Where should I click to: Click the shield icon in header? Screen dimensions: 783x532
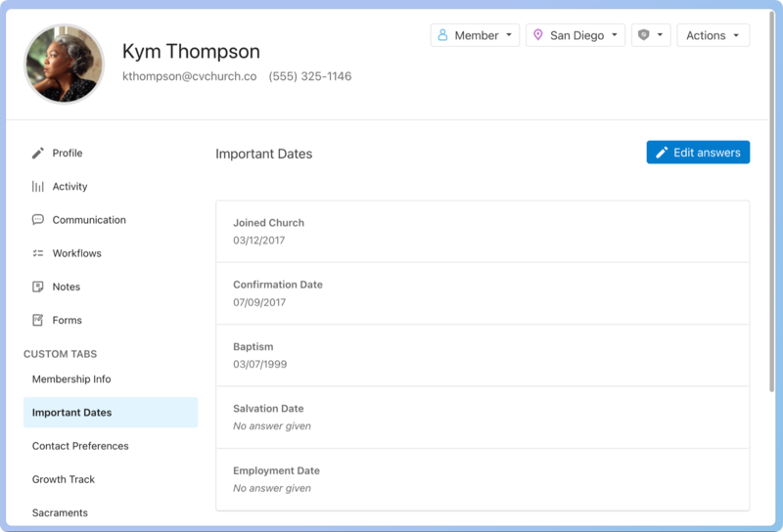point(644,35)
